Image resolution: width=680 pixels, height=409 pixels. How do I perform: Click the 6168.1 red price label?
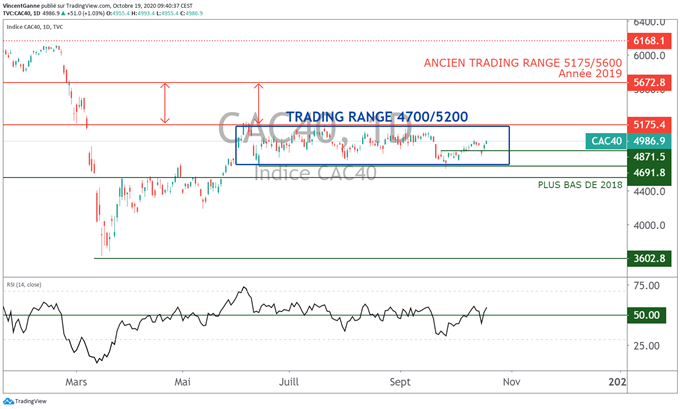tap(649, 41)
